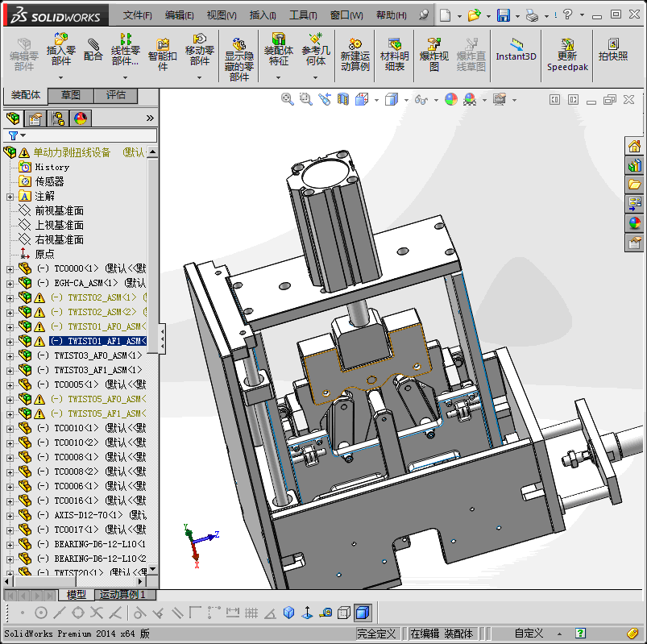Click Save icon in title toolbar
The height and width of the screenshot is (644, 647).
pos(503,15)
